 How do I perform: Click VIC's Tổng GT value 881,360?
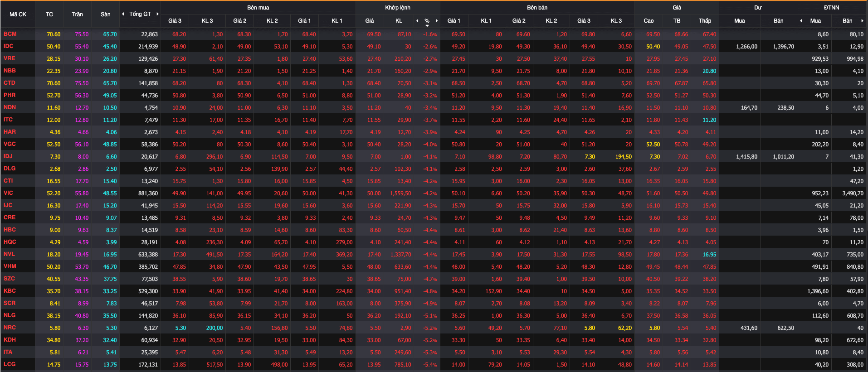[148, 193]
